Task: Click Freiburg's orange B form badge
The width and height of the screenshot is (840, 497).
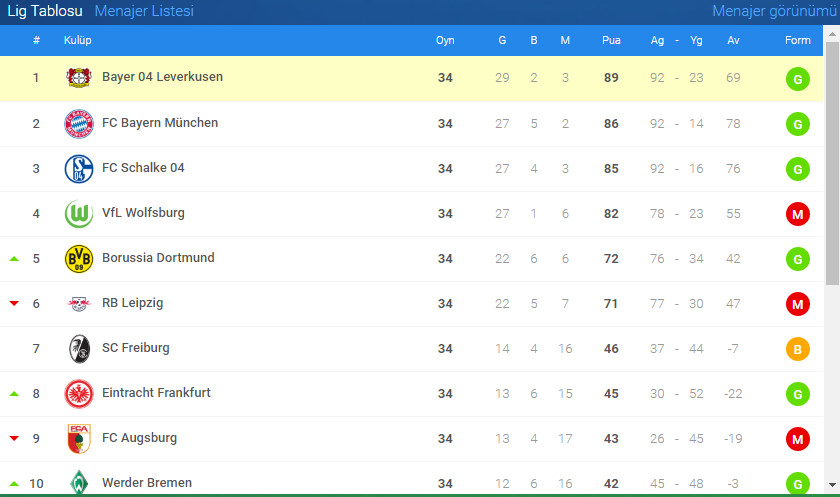Action: pyautogui.click(x=797, y=349)
